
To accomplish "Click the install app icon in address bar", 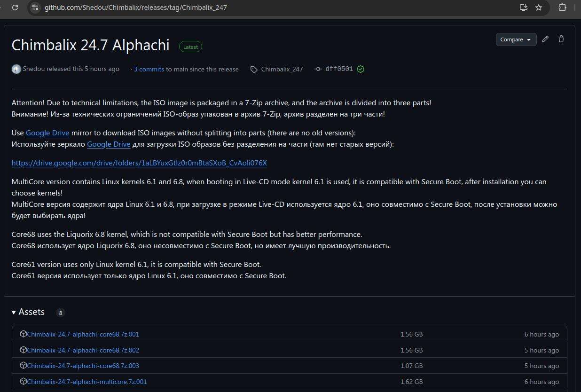I will tap(523, 8).
